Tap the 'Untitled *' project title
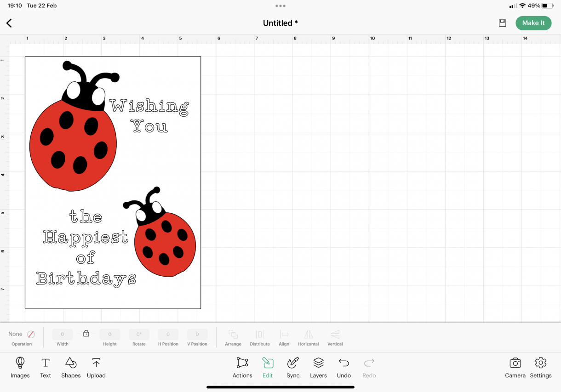The height and width of the screenshot is (392, 561). [x=280, y=23]
